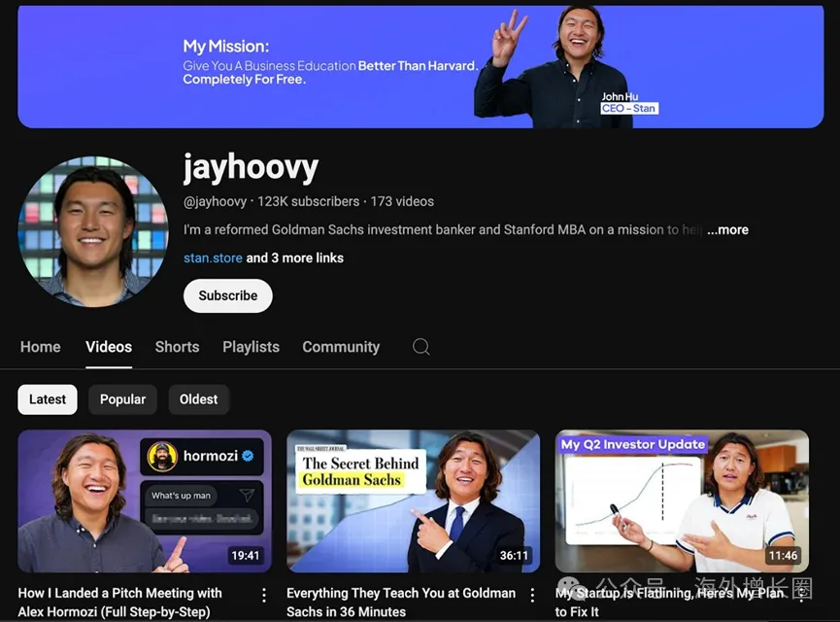Click the '123K subscribers' count

(309, 201)
